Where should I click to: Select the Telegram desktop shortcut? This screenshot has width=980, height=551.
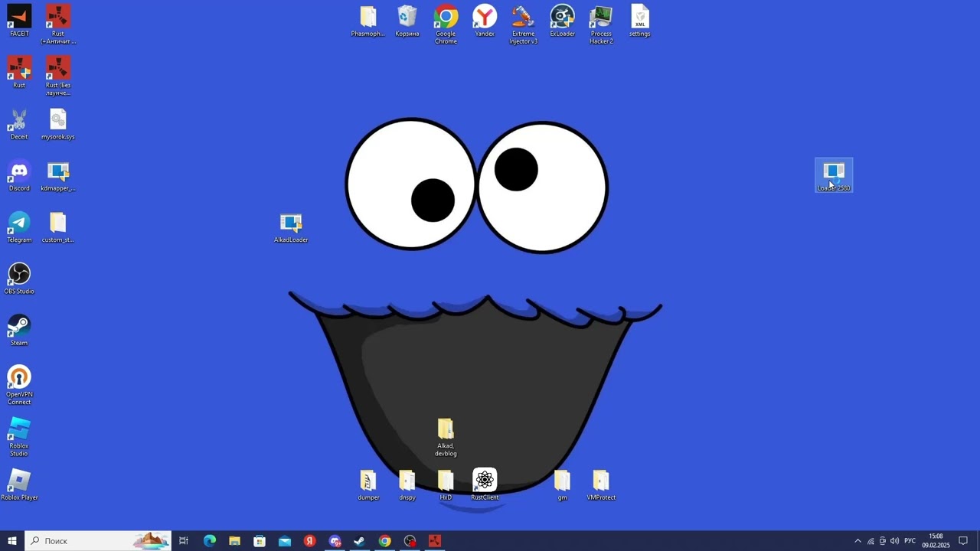coord(19,227)
